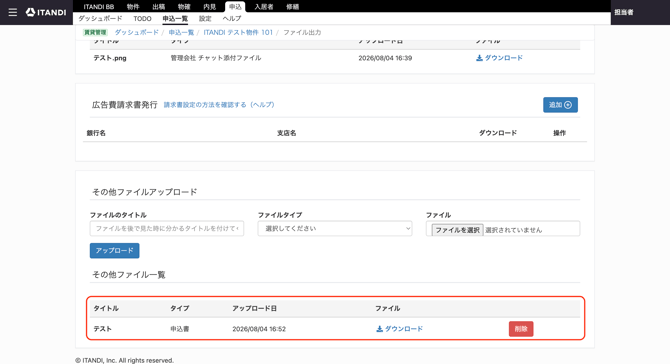Click the その他ファイル一覧 heading
Viewport: 670px width, 364px height.
[129, 274]
